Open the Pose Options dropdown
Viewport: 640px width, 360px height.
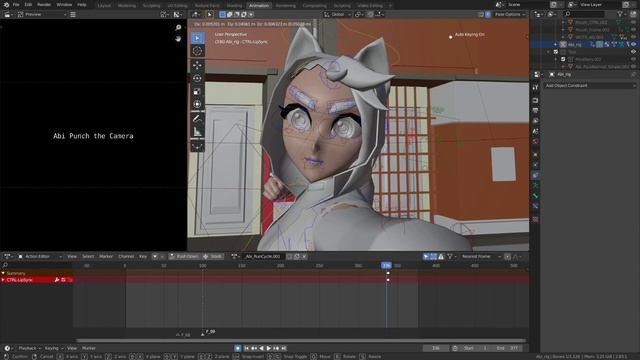(509, 14)
